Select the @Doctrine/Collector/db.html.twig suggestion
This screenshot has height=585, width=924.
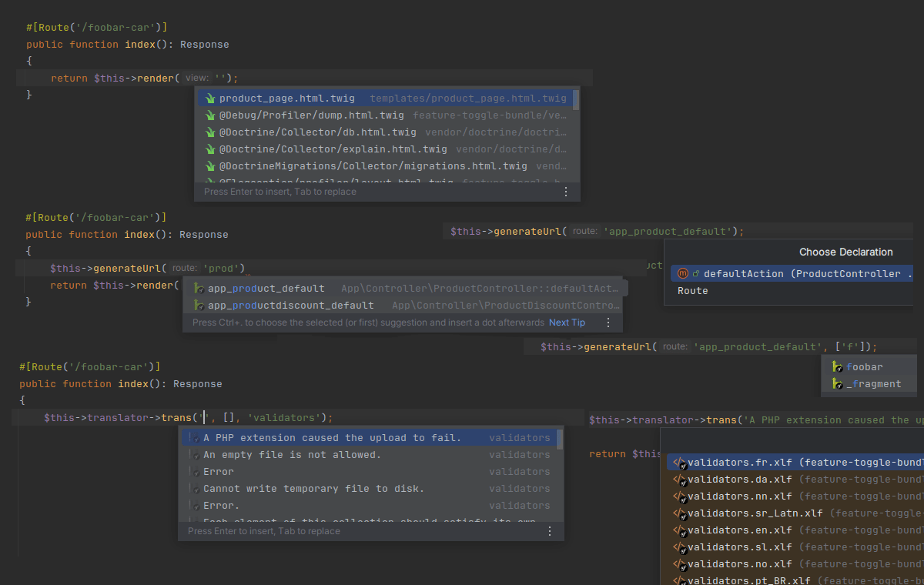tap(317, 132)
